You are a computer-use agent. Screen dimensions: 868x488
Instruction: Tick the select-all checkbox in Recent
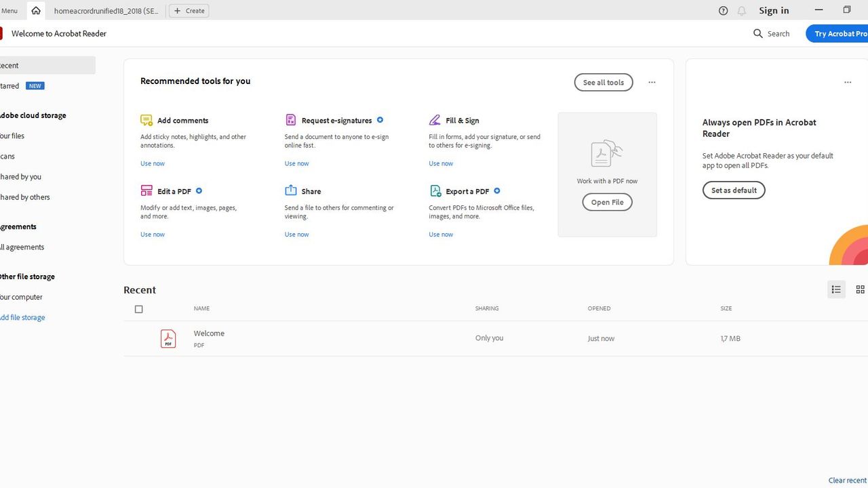pyautogui.click(x=139, y=309)
